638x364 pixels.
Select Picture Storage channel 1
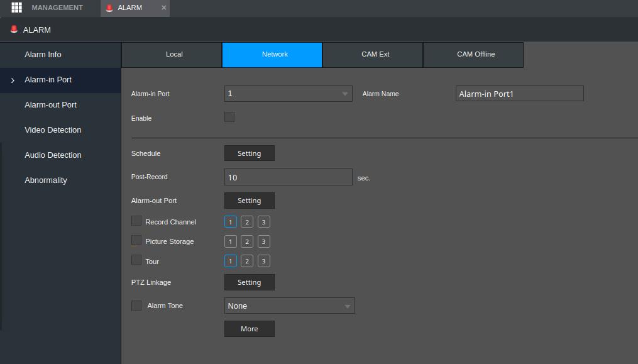(x=230, y=241)
